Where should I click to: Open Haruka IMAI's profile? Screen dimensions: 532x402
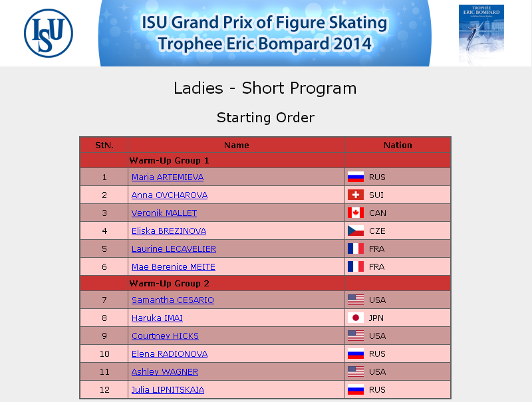[157, 318]
